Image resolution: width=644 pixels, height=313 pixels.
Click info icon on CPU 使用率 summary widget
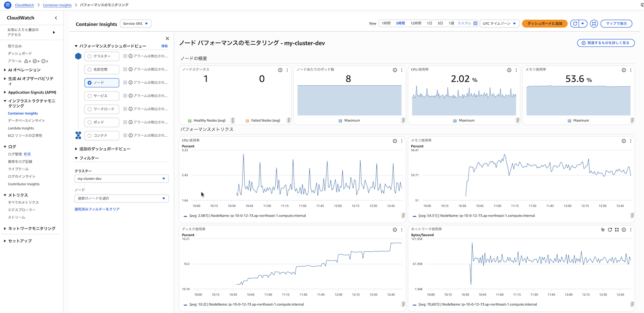(509, 70)
